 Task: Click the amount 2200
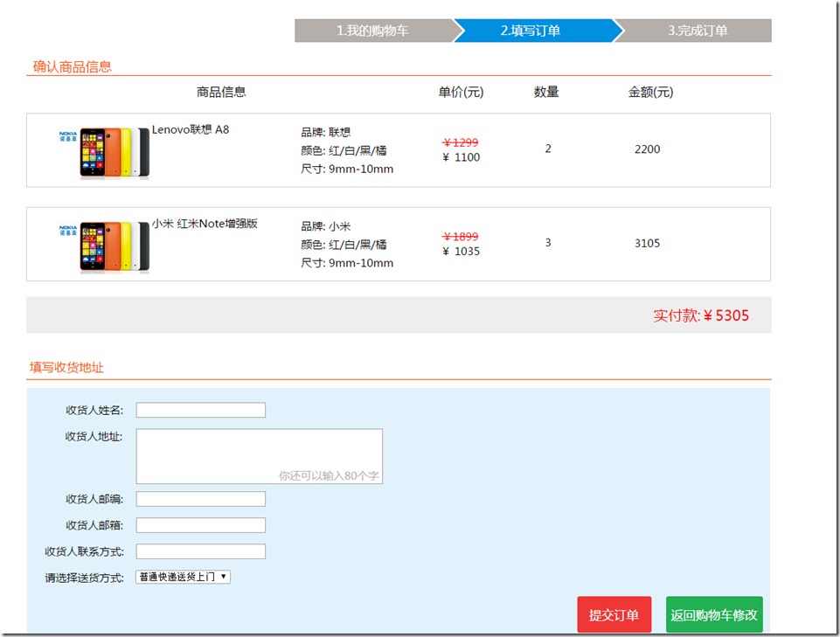coord(647,149)
